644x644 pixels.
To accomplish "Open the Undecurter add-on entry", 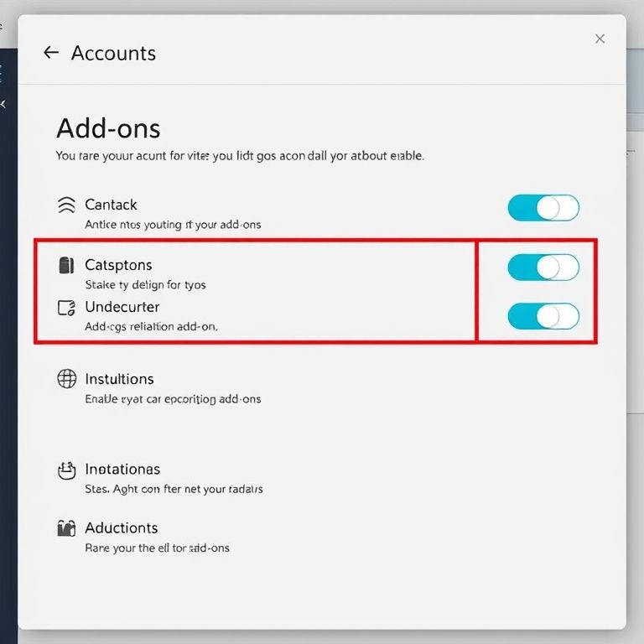I will pyautogui.click(x=122, y=307).
